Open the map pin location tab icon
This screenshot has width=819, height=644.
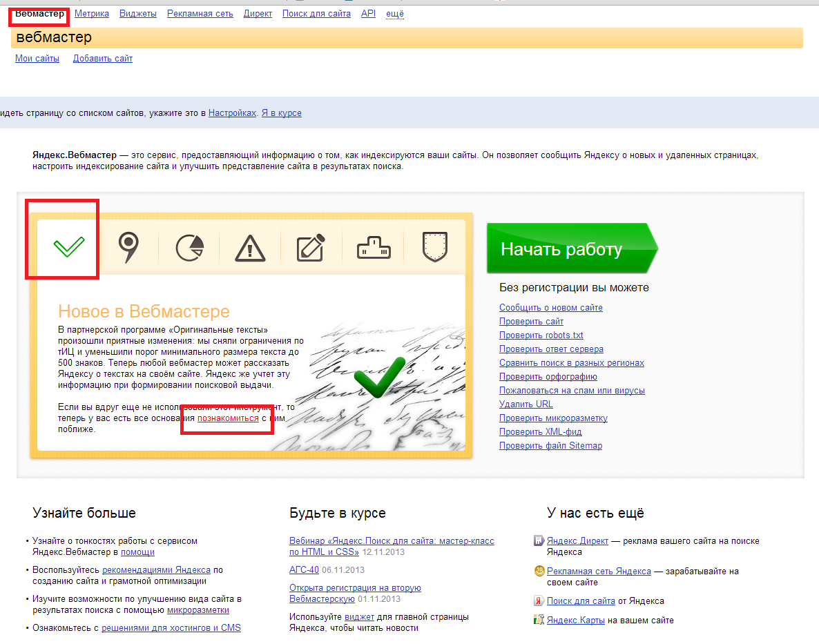click(128, 247)
